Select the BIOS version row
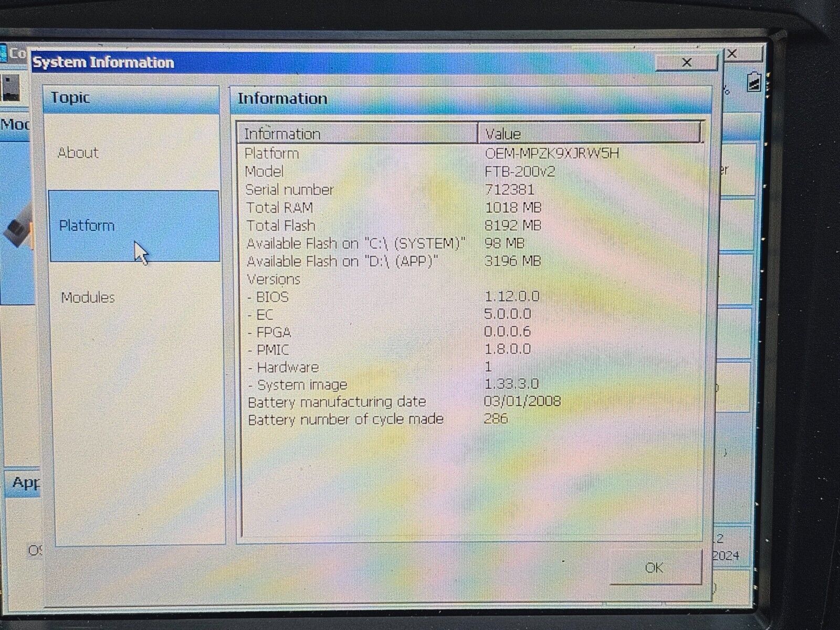The width and height of the screenshot is (840, 630). (470, 297)
